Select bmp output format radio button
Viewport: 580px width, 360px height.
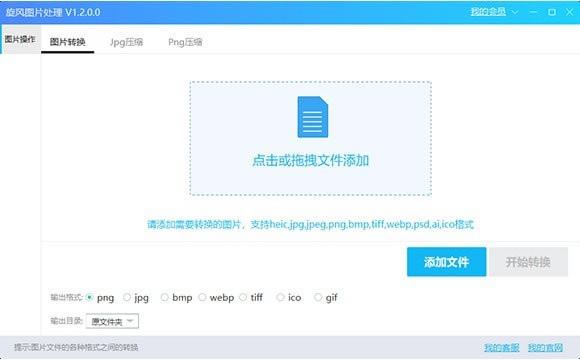click(x=165, y=297)
